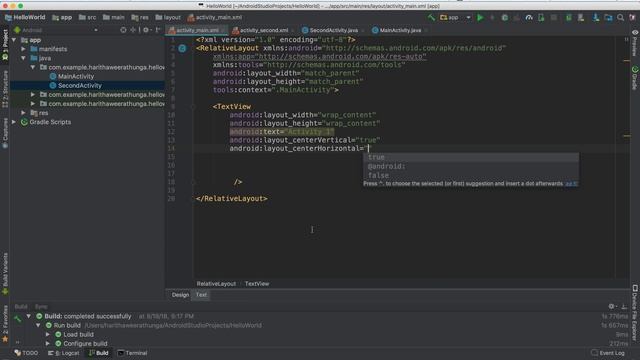Image resolution: width=640 pixels, height=360 pixels.
Task: Open the app run configuration dropdown
Action: point(456,18)
